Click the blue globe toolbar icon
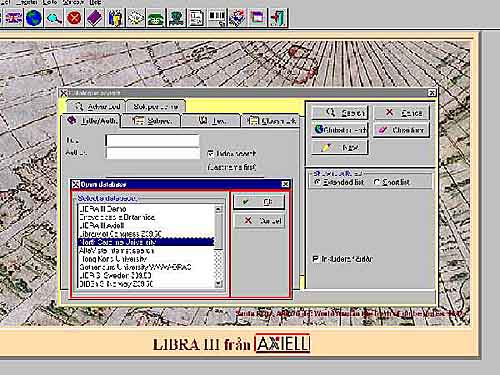500x375 pixels. [34, 17]
